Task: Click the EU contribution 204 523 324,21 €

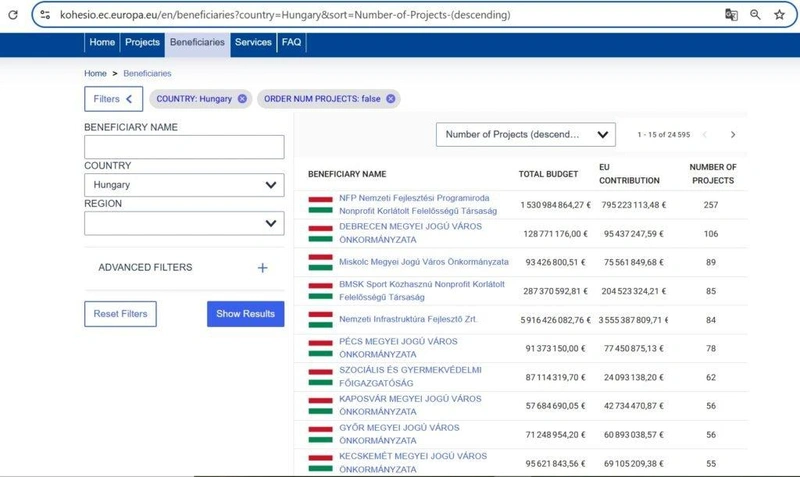Action: pyautogui.click(x=633, y=291)
